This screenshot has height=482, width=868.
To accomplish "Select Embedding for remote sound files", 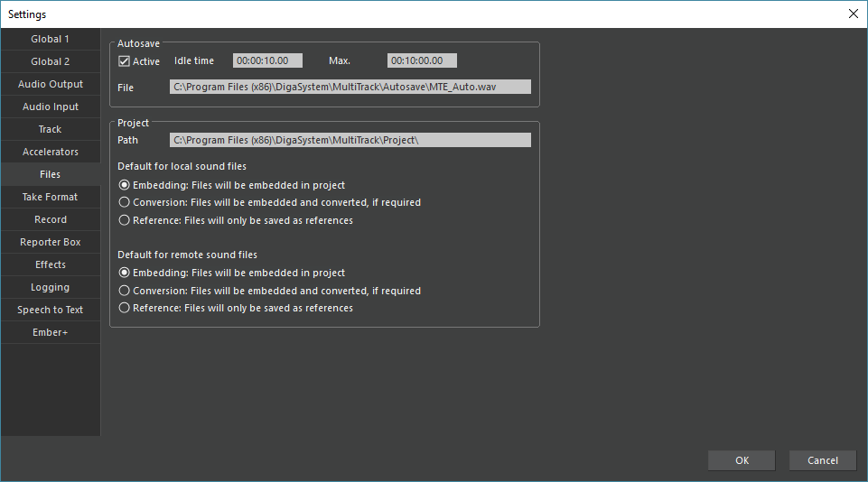I will [125, 273].
